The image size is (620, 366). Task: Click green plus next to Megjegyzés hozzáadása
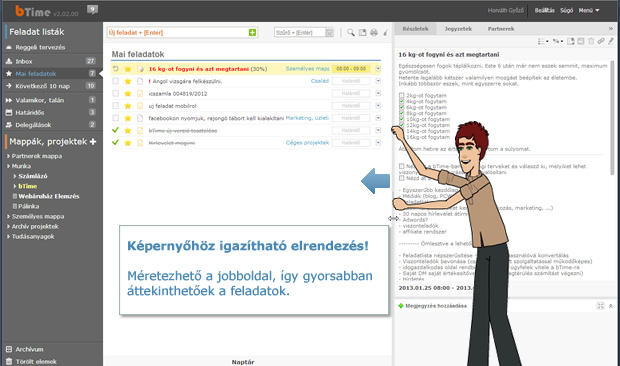401,306
